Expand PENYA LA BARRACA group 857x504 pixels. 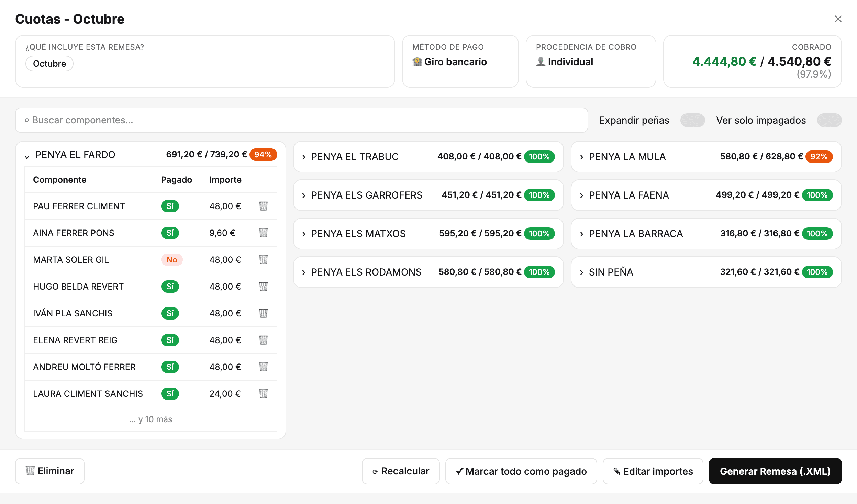tap(706, 234)
